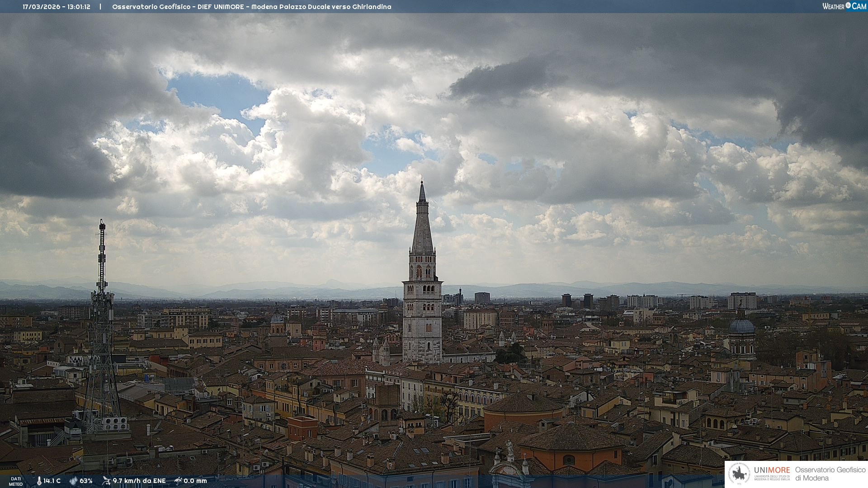This screenshot has width=868, height=488.
Task: Click the Ghirlandina tower spire tip
Action: [x=422, y=183]
